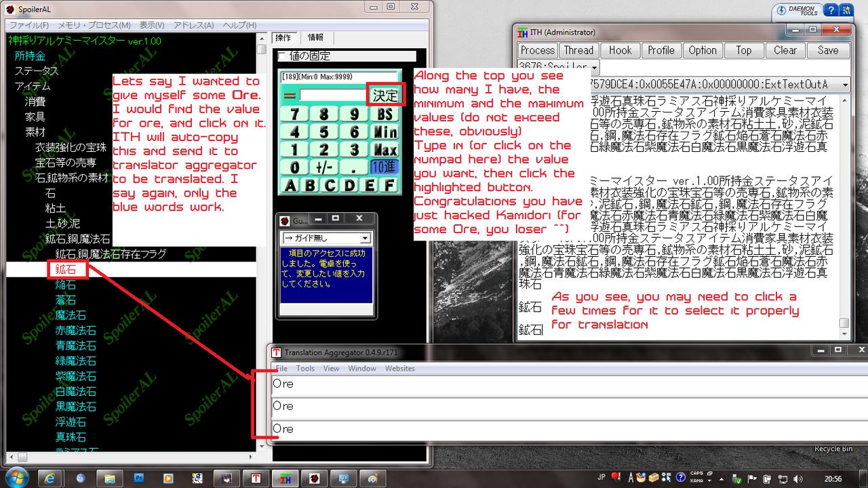Expand the ITH thread selection combo box
Viewport: 868px width, 488px height.
[x=844, y=84]
